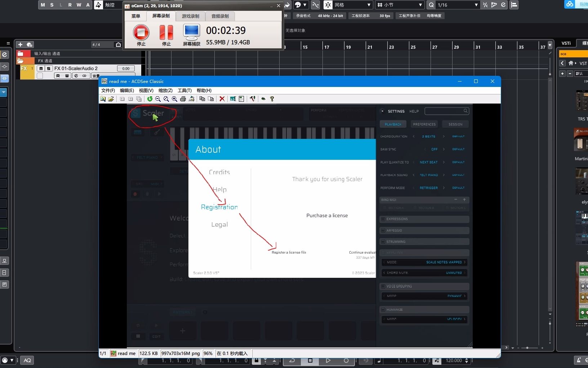Select the zoom-in magnifier icon in ACDSee

click(x=174, y=99)
